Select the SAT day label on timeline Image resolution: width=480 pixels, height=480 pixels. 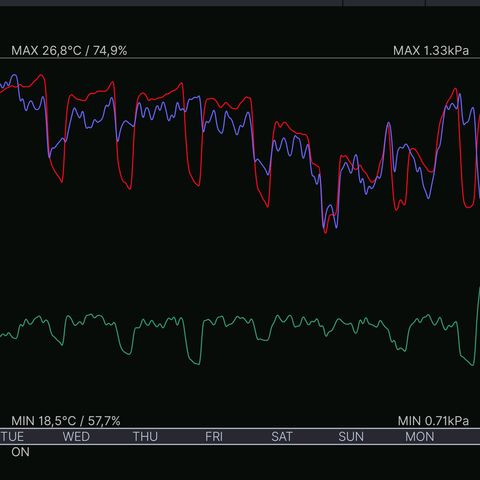[282, 437]
